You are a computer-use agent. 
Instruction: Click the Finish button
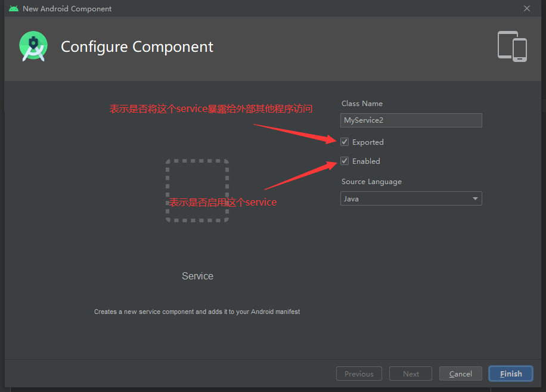click(x=510, y=374)
